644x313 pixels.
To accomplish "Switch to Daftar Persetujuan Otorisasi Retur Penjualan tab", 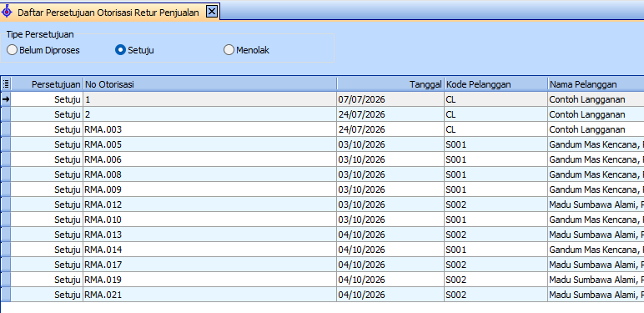I will tap(108, 13).
